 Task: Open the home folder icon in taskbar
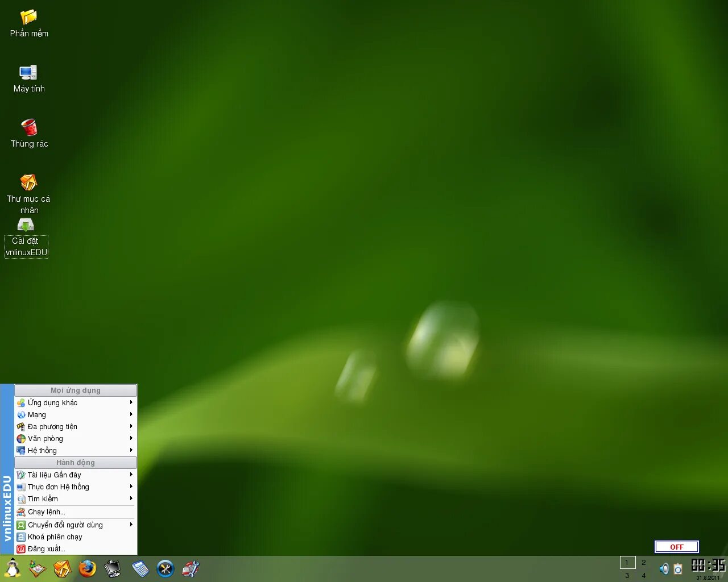tap(62, 568)
